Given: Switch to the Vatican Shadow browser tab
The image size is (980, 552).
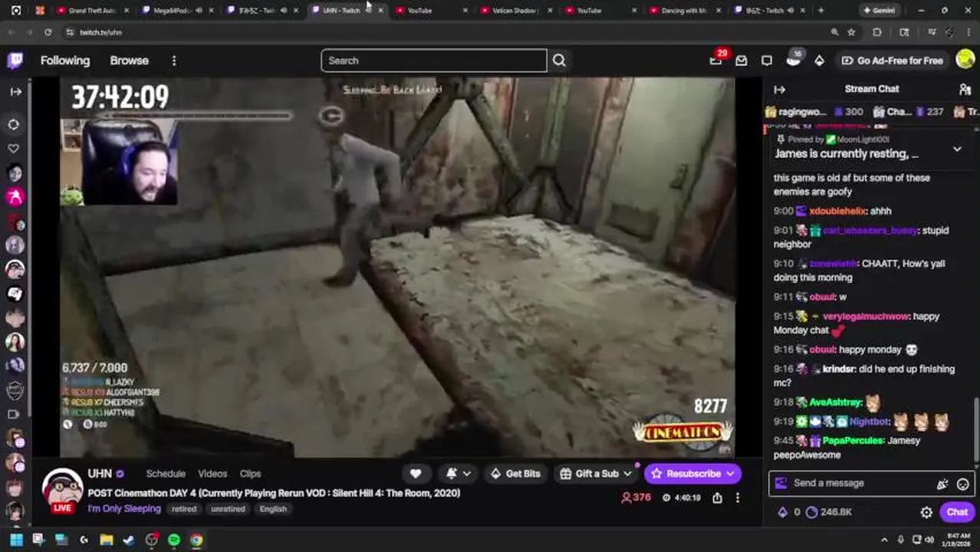Looking at the screenshot, I should pyautogui.click(x=514, y=11).
